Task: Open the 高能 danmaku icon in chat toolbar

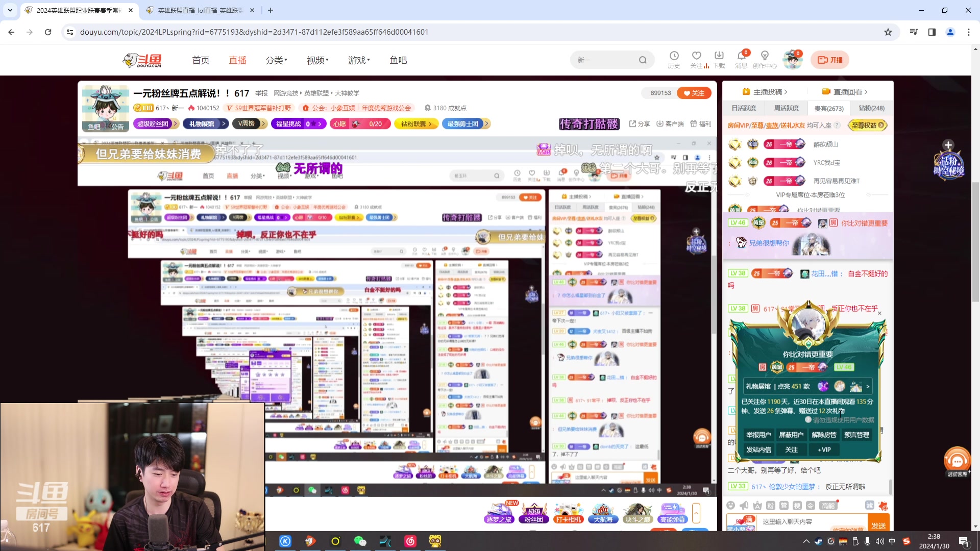Action: [x=828, y=506]
